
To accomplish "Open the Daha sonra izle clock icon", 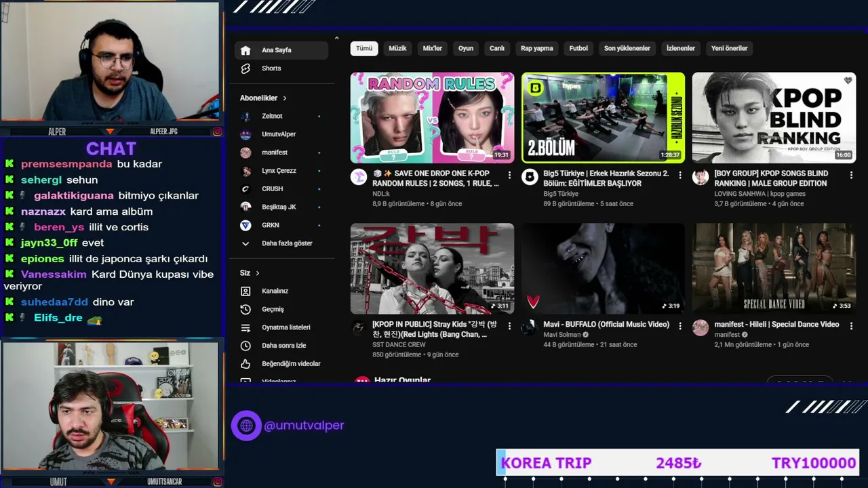I will (x=245, y=346).
